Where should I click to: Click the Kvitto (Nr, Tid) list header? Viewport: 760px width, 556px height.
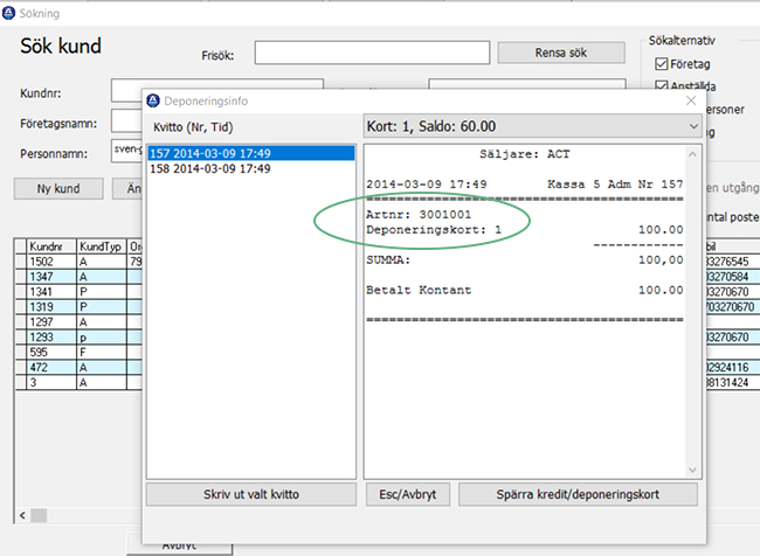coord(193,127)
